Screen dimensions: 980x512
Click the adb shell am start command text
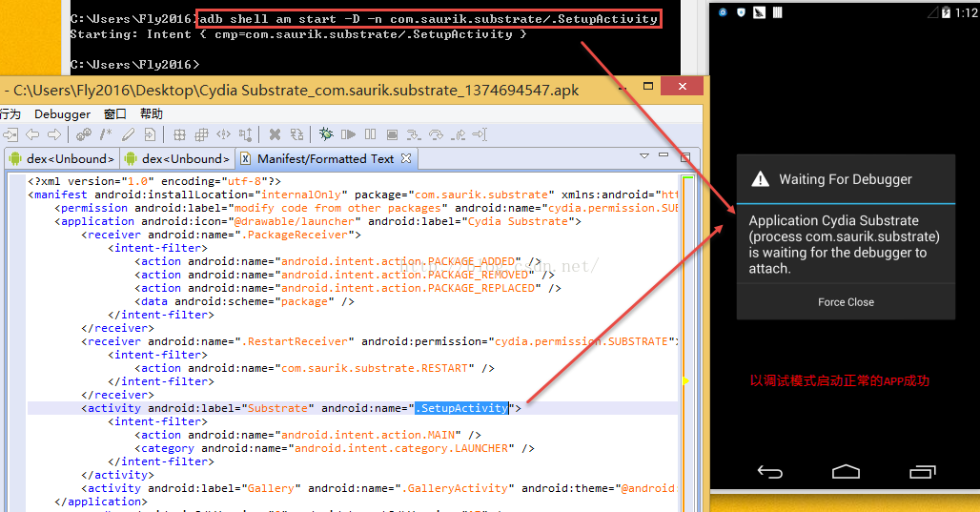tap(429, 19)
